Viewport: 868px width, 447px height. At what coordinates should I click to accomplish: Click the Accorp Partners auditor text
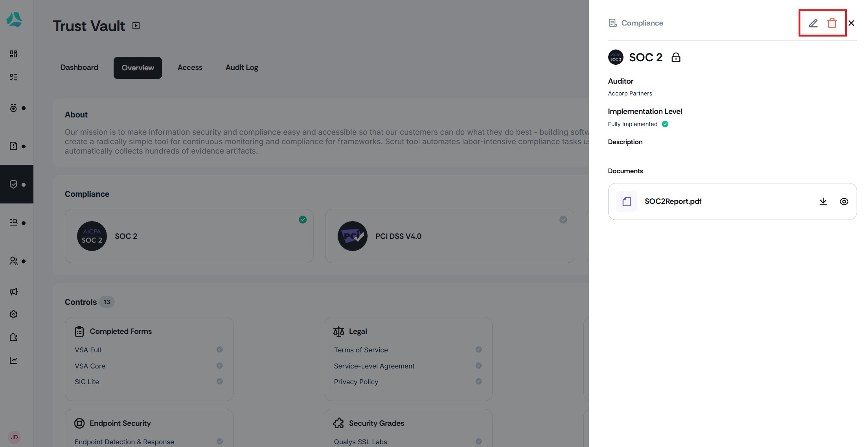click(630, 93)
